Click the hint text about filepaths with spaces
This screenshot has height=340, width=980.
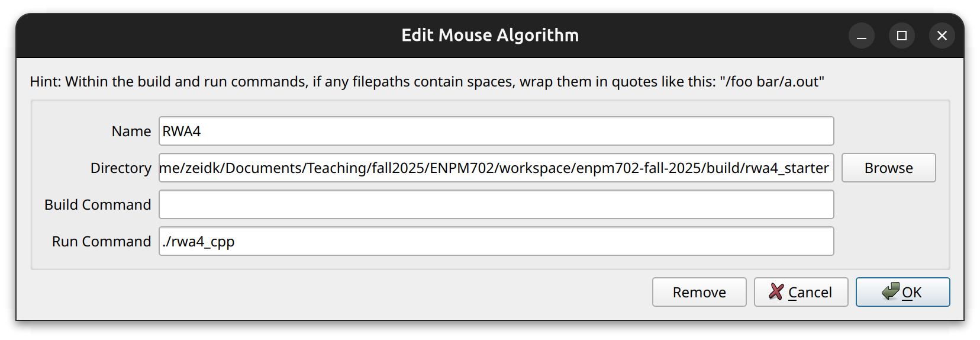pyautogui.click(x=427, y=81)
